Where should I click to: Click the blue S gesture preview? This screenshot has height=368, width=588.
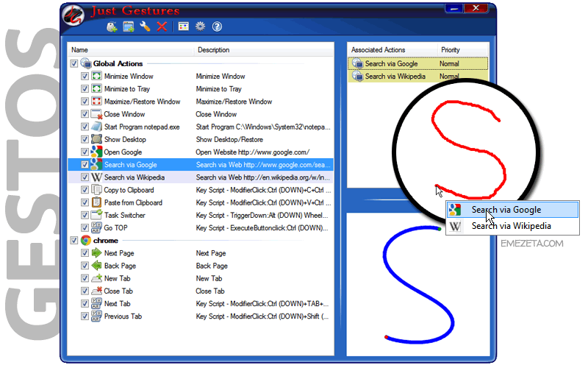[x=418, y=284]
